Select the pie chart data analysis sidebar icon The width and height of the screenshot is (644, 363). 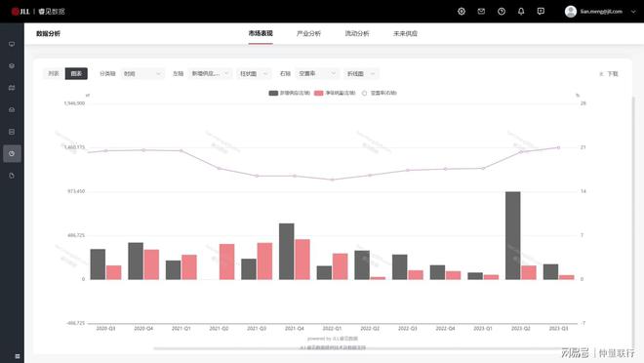click(x=12, y=153)
